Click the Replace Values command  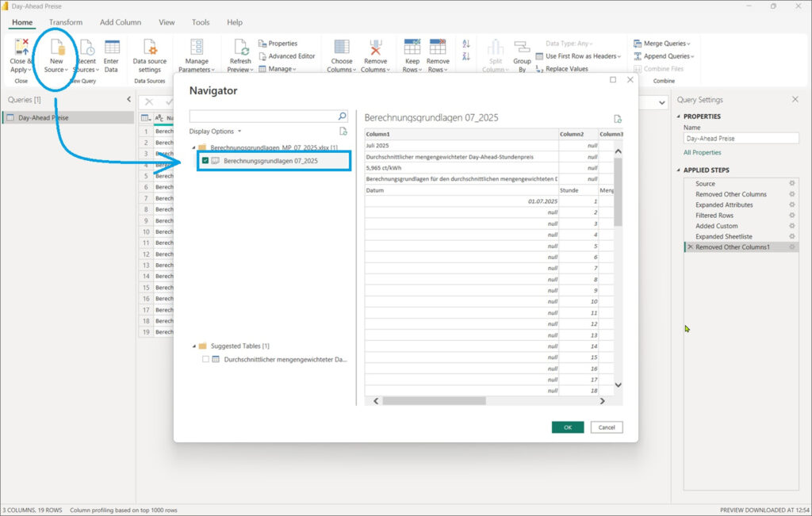561,69
